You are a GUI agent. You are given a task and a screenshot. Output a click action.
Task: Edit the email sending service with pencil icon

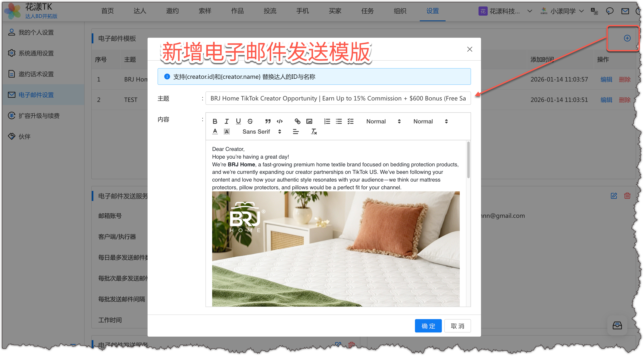tap(614, 196)
